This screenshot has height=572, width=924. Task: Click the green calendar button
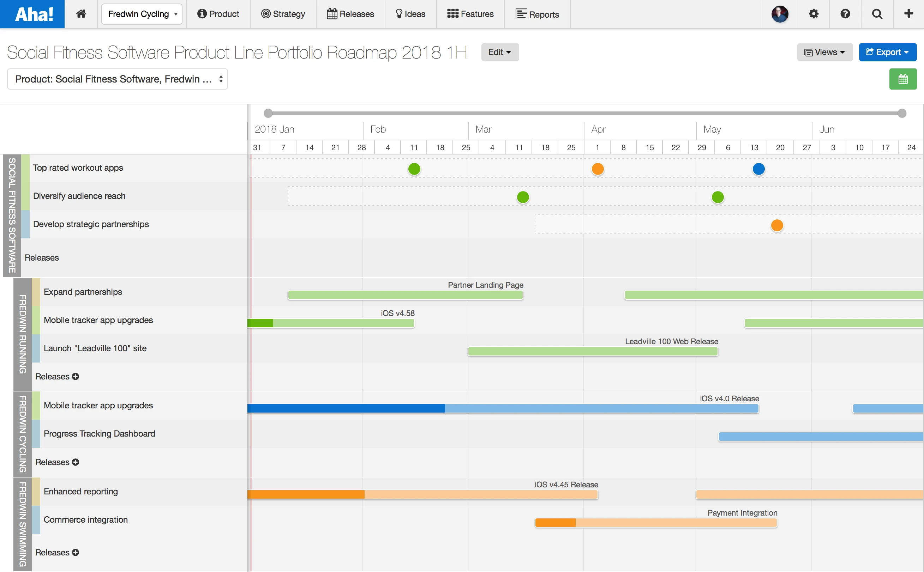pos(903,79)
